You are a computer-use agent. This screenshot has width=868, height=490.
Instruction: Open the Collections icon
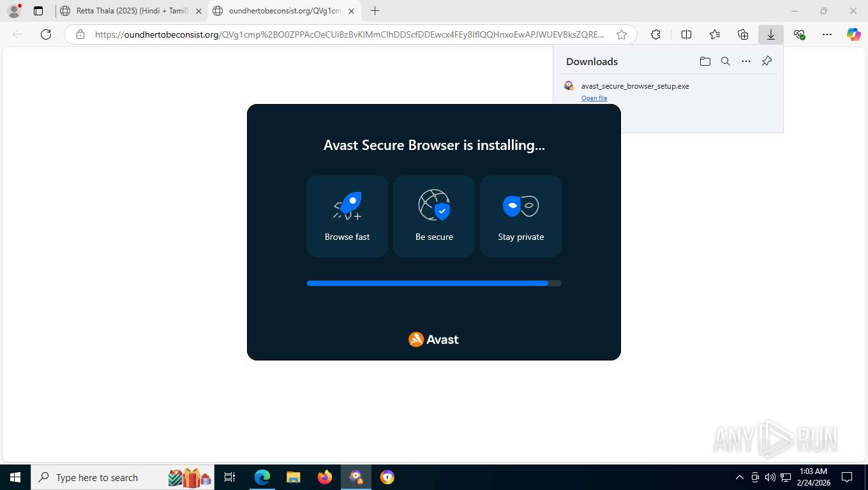point(743,34)
